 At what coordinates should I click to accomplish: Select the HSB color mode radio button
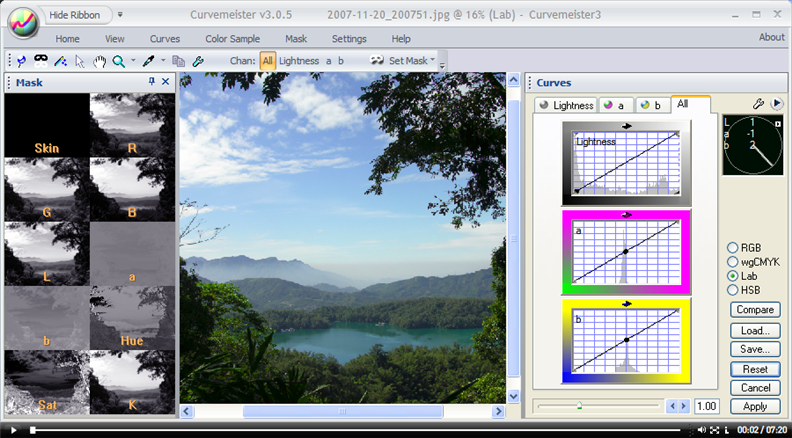(733, 290)
